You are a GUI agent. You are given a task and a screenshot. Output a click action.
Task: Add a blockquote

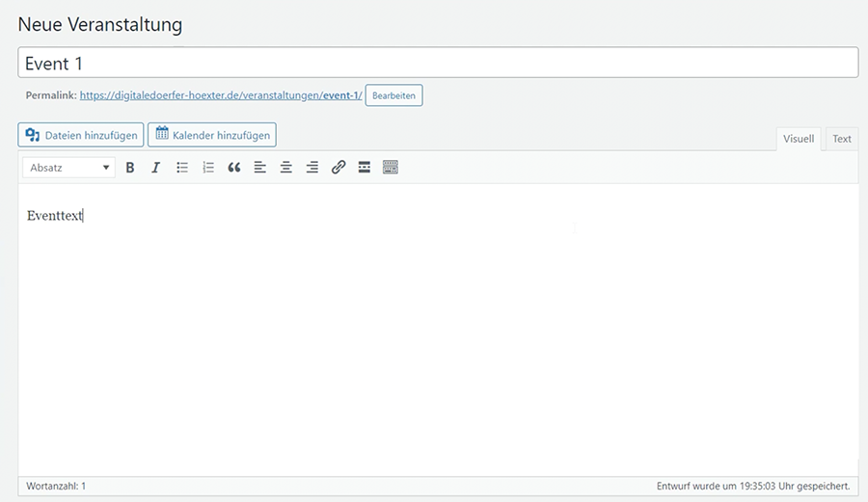pos(234,168)
